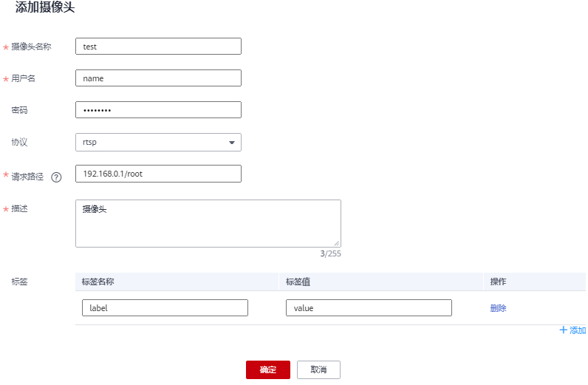This screenshot has width=588, height=385.
Task: Click the text area resize handle corner
Action: [336, 243]
